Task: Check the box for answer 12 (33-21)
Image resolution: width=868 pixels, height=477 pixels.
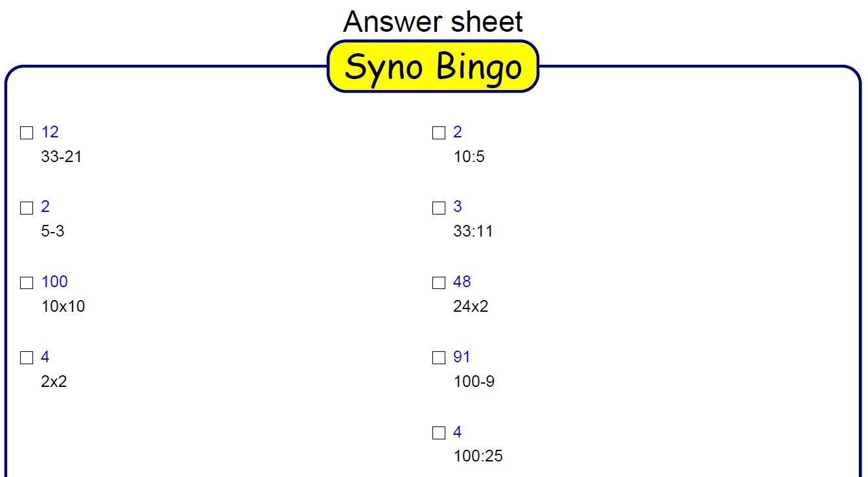Action: tap(27, 133)
